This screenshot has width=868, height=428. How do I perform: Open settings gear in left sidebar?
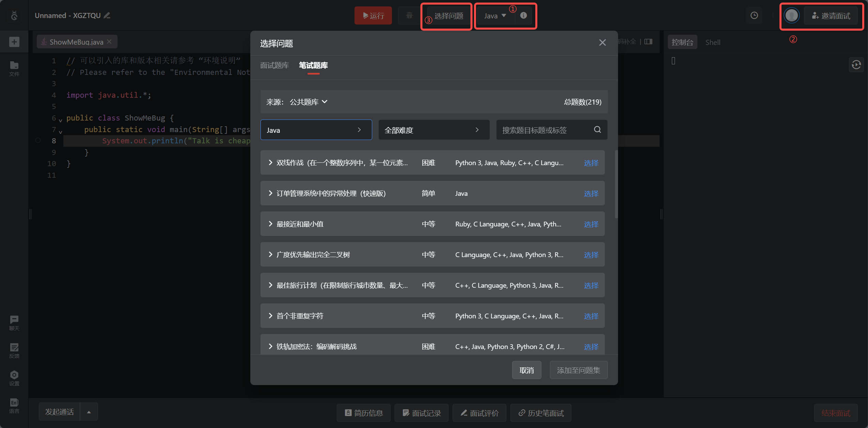(14, 378)
